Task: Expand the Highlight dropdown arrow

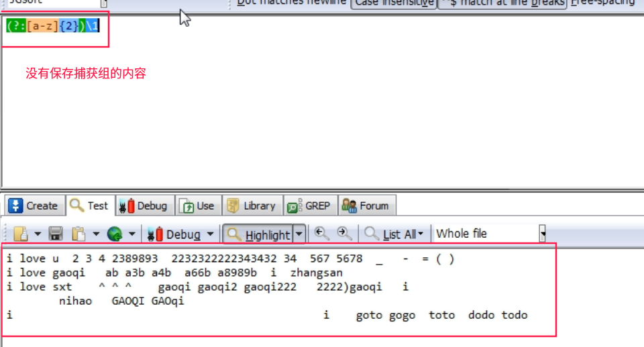Action: point(299,234)
